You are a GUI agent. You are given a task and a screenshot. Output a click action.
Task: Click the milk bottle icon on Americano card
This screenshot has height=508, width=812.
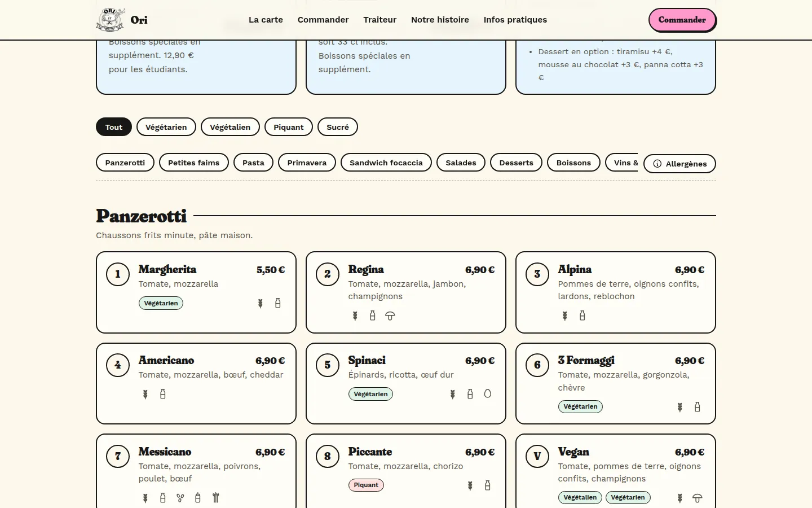coord(163,395)
